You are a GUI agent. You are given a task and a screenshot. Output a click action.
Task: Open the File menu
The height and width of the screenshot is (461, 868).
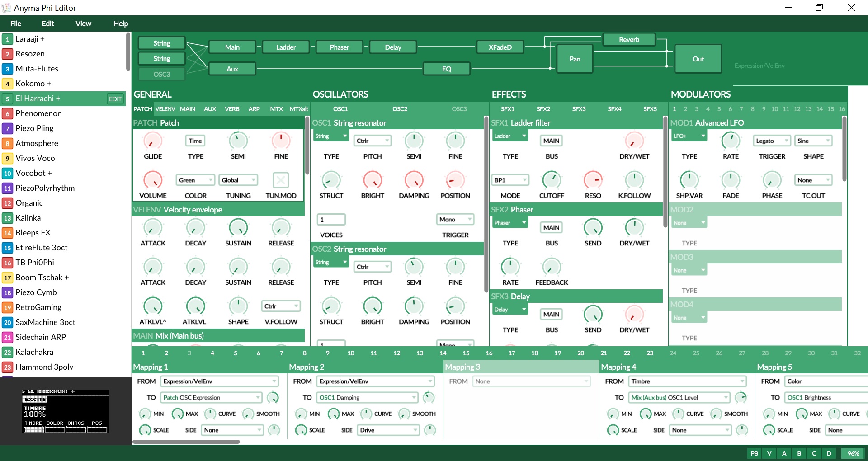coord(15,24)
